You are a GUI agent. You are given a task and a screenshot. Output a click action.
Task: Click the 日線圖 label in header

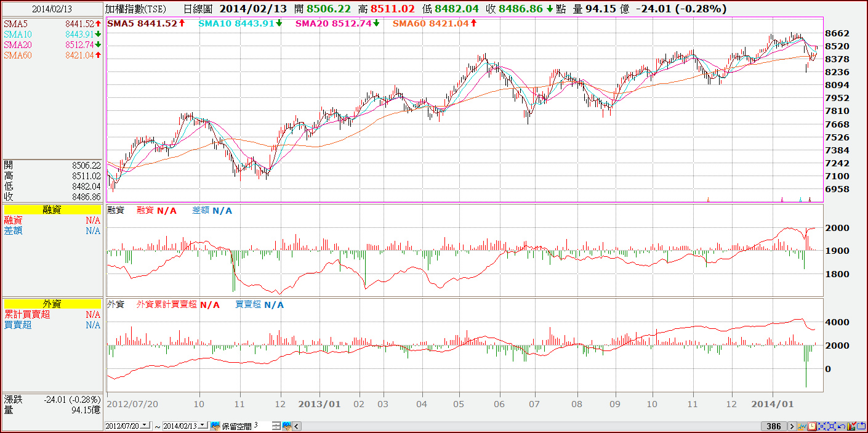pos(198,9)
